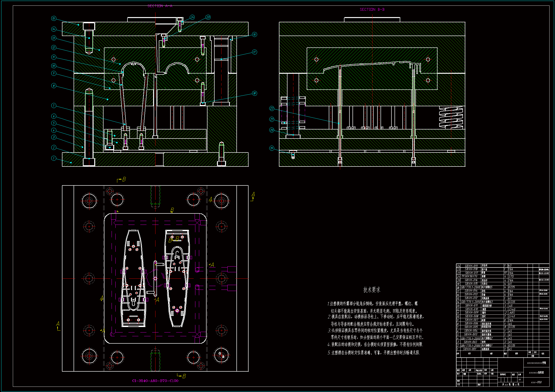The width and height of the screenshot is (555, 392).
Task: Click part balloon number 15
Action: tap(54, 18)
